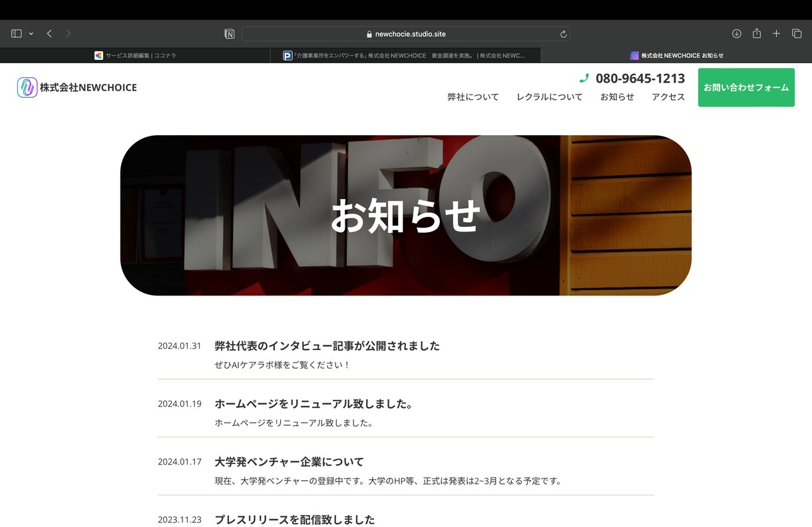Click the date 2024.01.31

179,346
